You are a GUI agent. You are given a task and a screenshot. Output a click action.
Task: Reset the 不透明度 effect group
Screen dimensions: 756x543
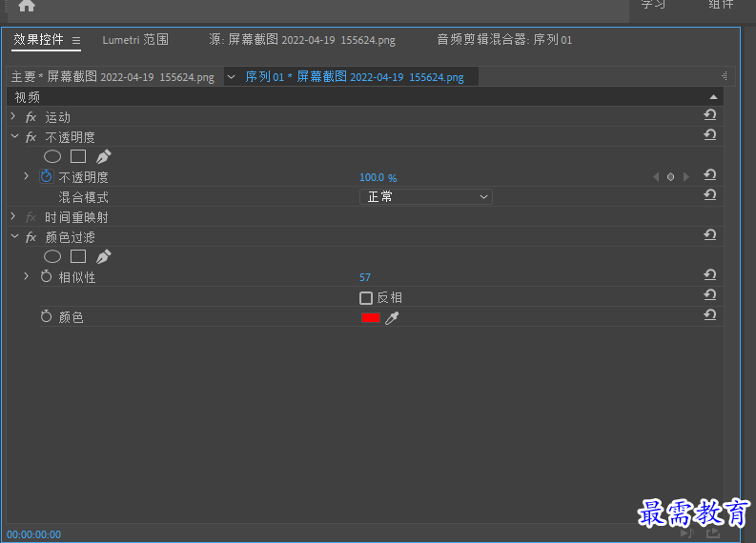(709, 135)
